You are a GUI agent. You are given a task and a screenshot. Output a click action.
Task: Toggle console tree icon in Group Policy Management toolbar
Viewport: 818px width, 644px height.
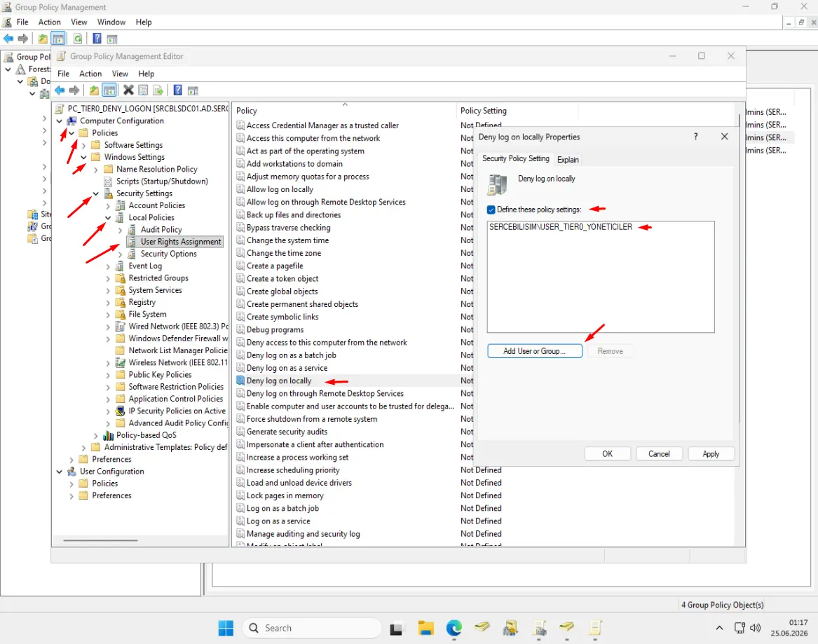[58, 39]
